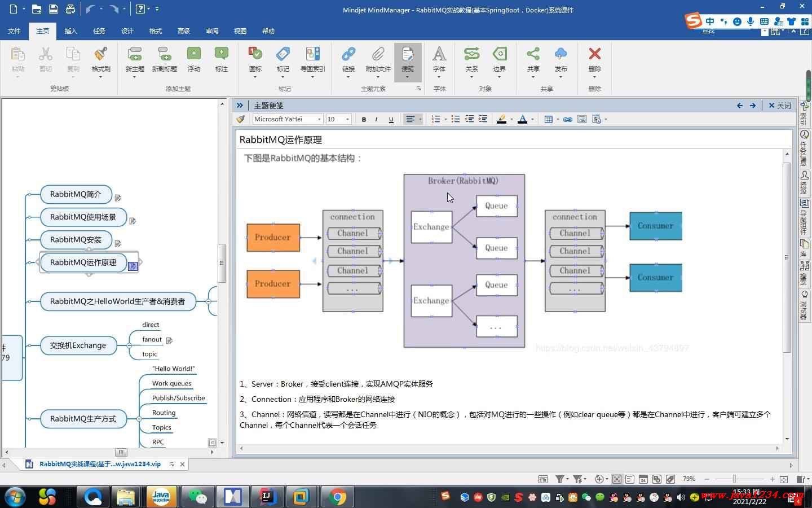Toggle underline in the notes toolbar
The image size is (812, 508).
[391, 119]
